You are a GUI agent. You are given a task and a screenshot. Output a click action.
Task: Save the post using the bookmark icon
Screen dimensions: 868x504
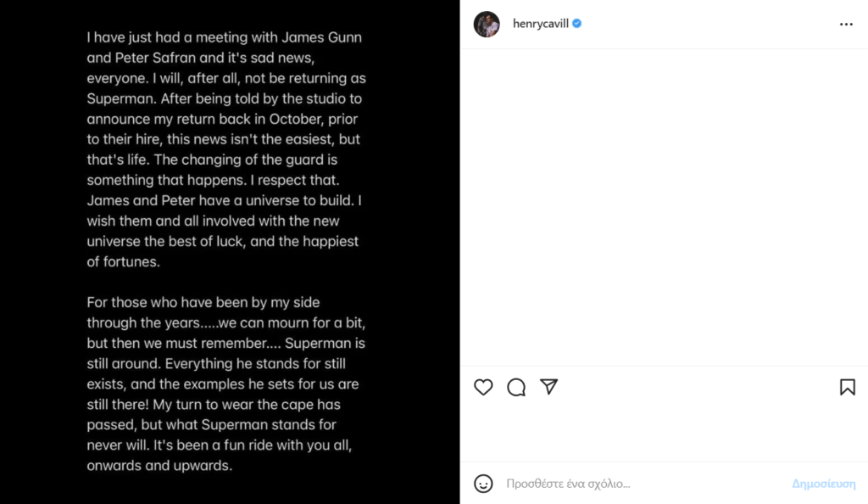coord(847,387)
